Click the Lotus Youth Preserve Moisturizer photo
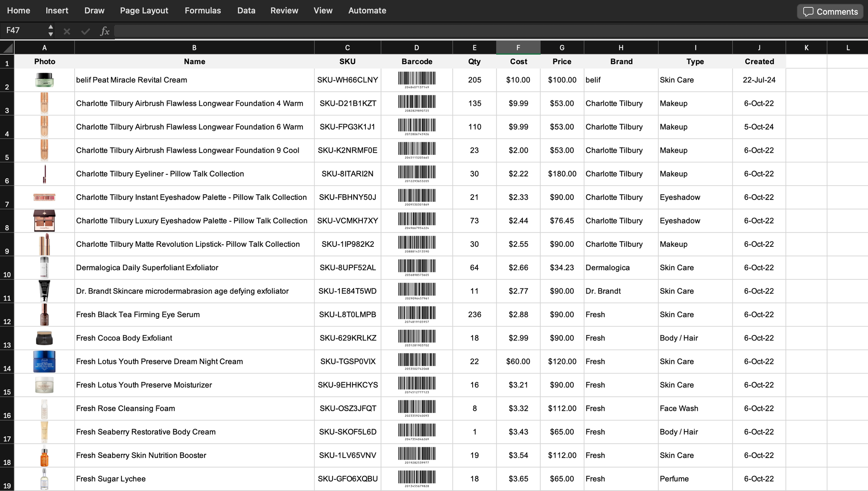The width and height of the screenshot is (868, 491). [44, 385]
